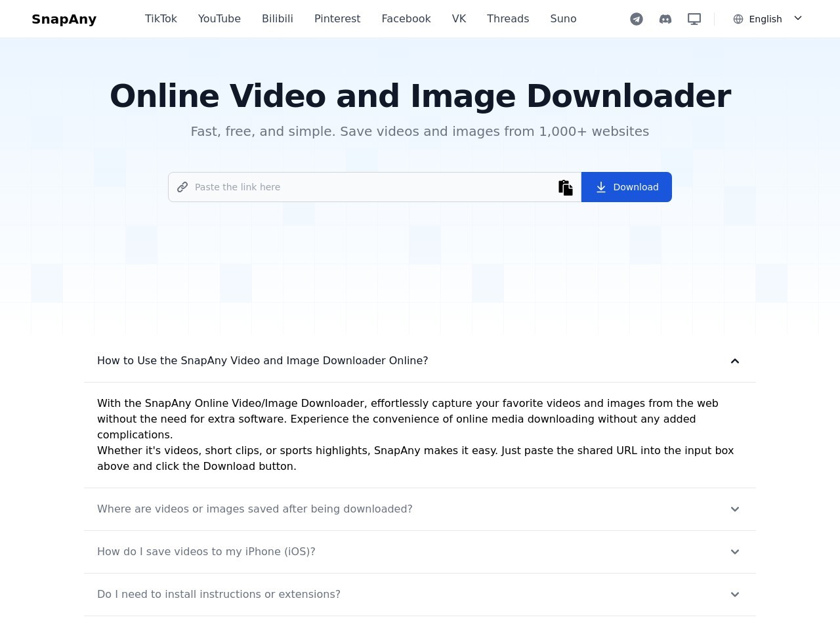Focus the Paste the link here field
This screenshot has width=840, height=630.
(374, 187)
